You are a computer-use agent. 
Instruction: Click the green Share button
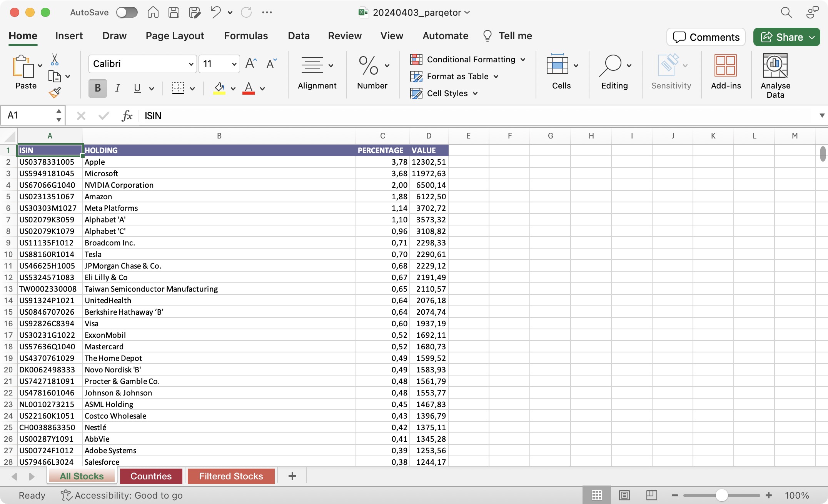pyautogui.click(x=786, y=37)
